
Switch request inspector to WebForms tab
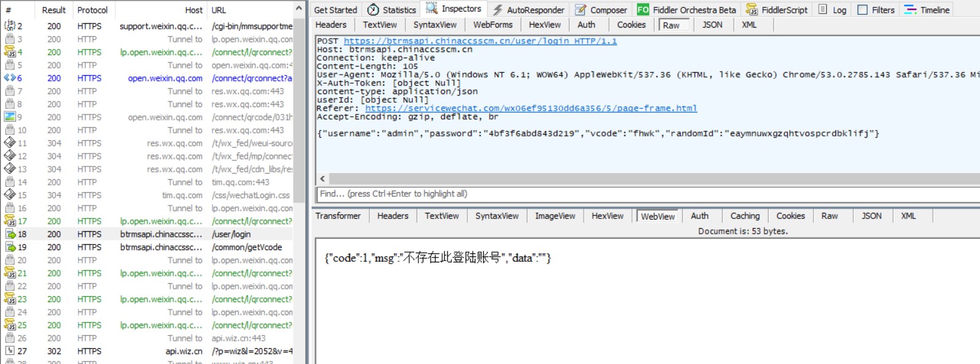(492, 24)
